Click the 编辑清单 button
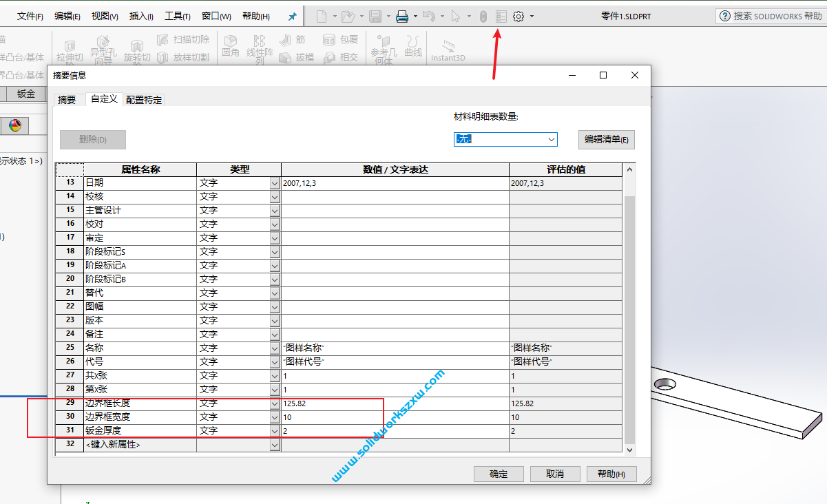 click(x=606, y=139)
